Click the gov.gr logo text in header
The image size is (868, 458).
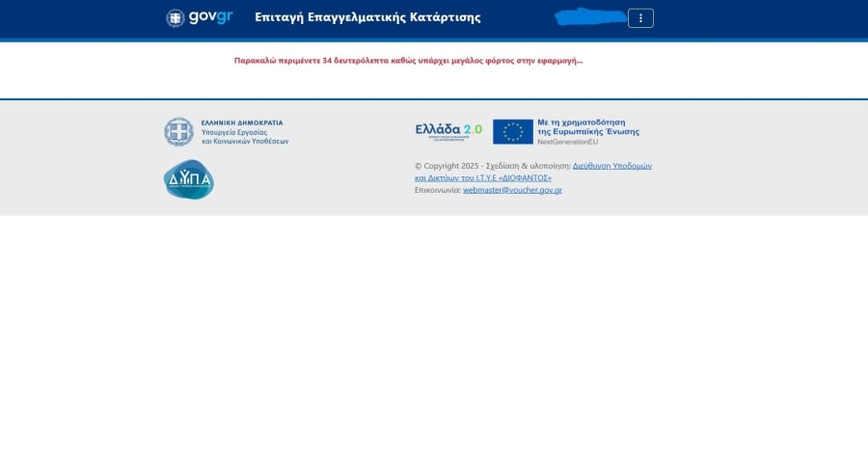pos(210,17)
